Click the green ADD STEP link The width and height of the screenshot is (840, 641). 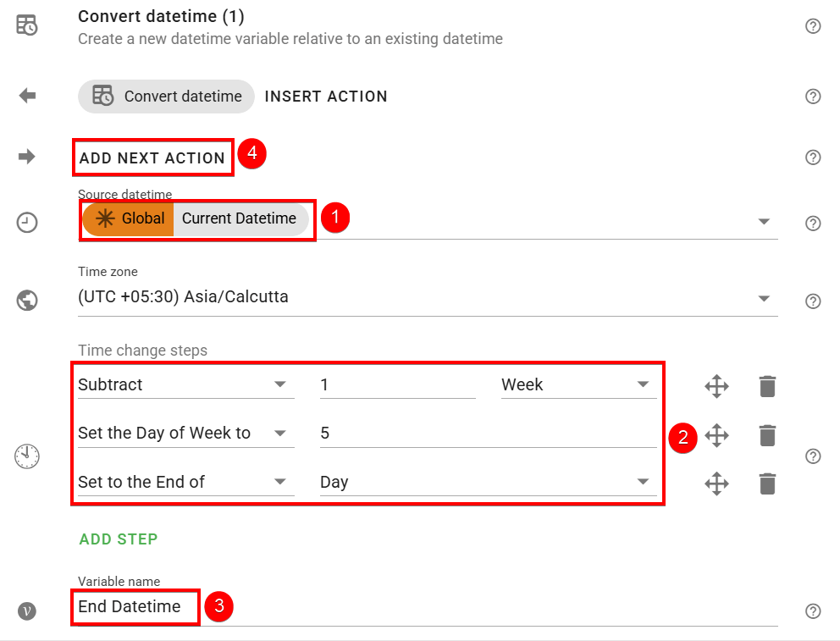pyautogui.click(x=119, y=539)
